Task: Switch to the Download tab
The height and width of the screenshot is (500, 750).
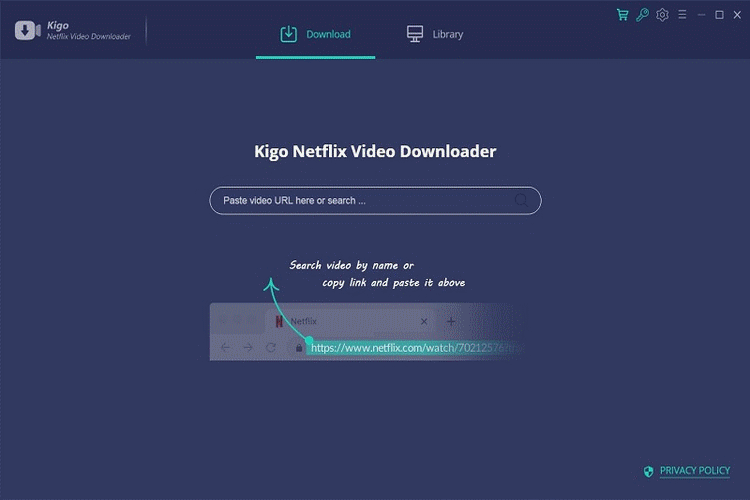Action: pos(315,34)
